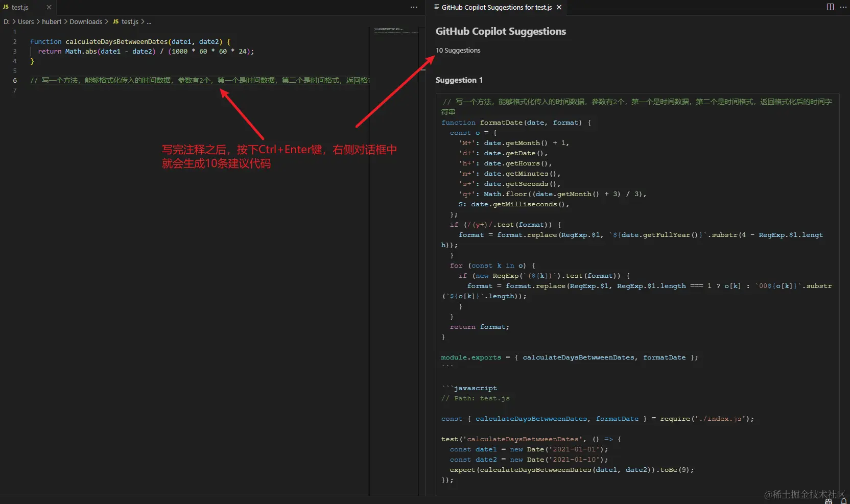This screenshot has width=850, height=504.
Task: Click the 'if (/(y+)/.test(format))' line
Action: 506,225
